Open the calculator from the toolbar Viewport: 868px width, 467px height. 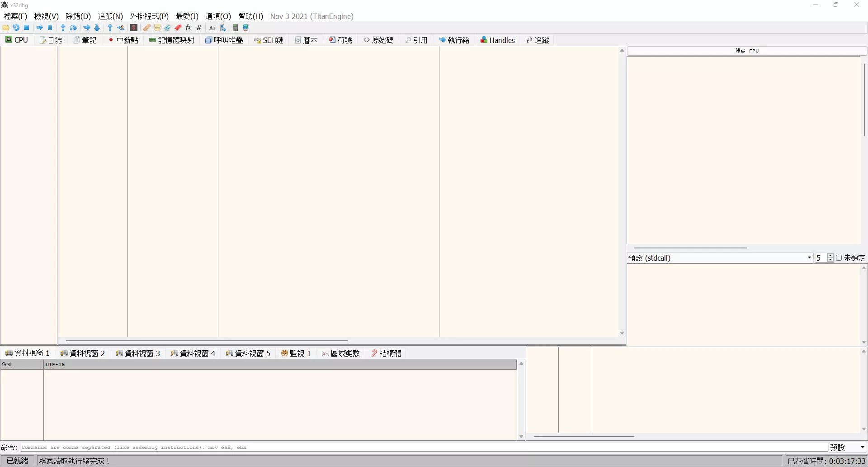coord(235,28)
